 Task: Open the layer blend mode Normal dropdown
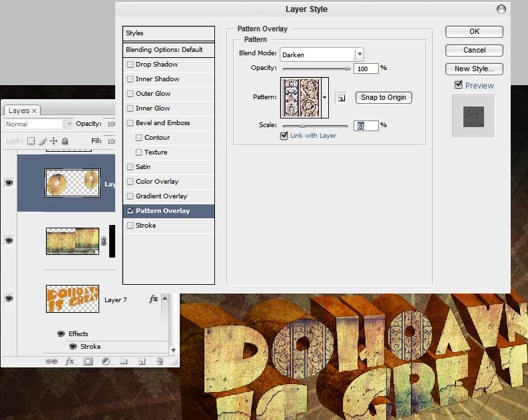click(39, 124)
